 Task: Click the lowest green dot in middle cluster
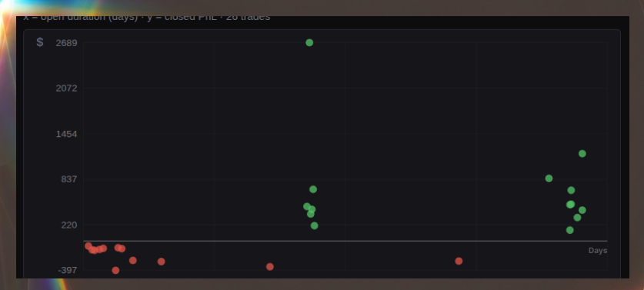[x=314, y=225]
